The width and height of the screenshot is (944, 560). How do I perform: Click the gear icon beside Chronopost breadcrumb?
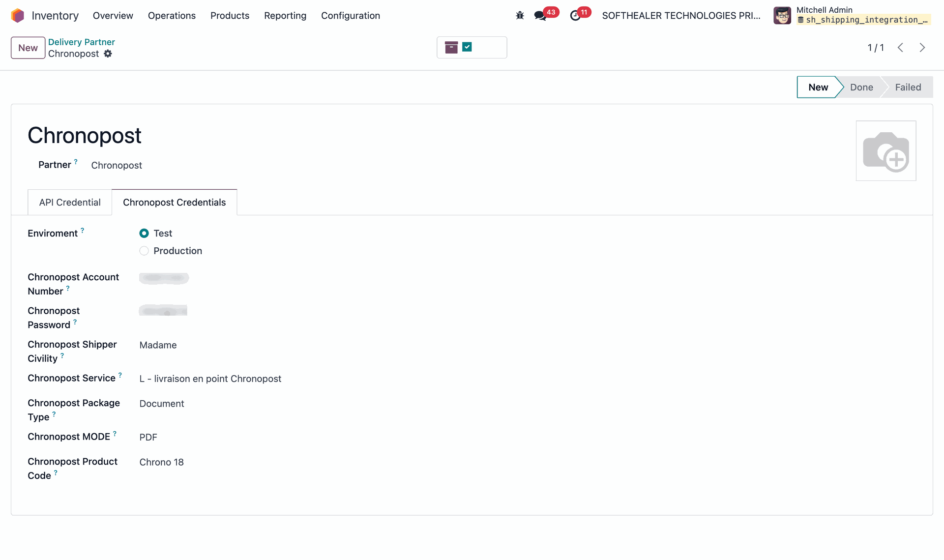pos(108,54)
